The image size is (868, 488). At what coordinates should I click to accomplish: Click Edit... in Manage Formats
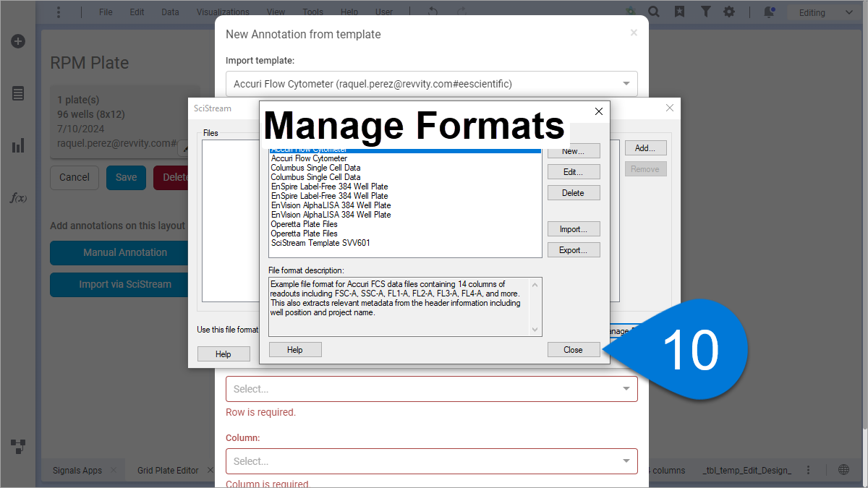(x=574, y=172)
